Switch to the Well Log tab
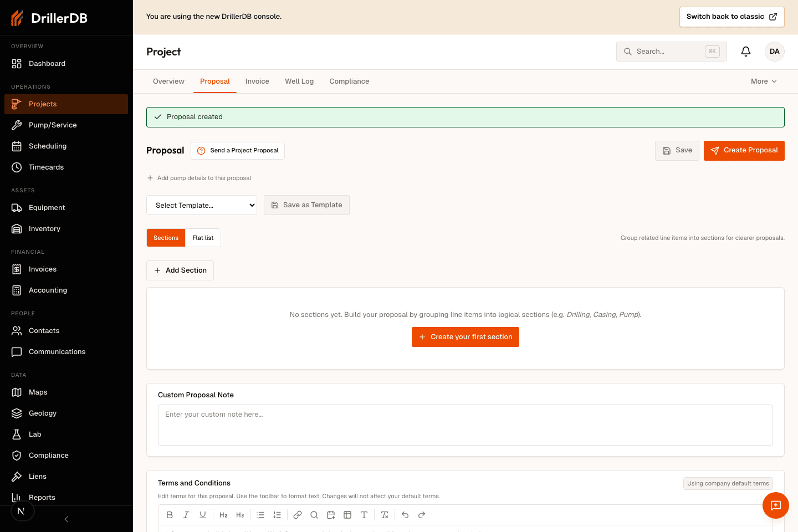The image size is (798, 532). 299,81
